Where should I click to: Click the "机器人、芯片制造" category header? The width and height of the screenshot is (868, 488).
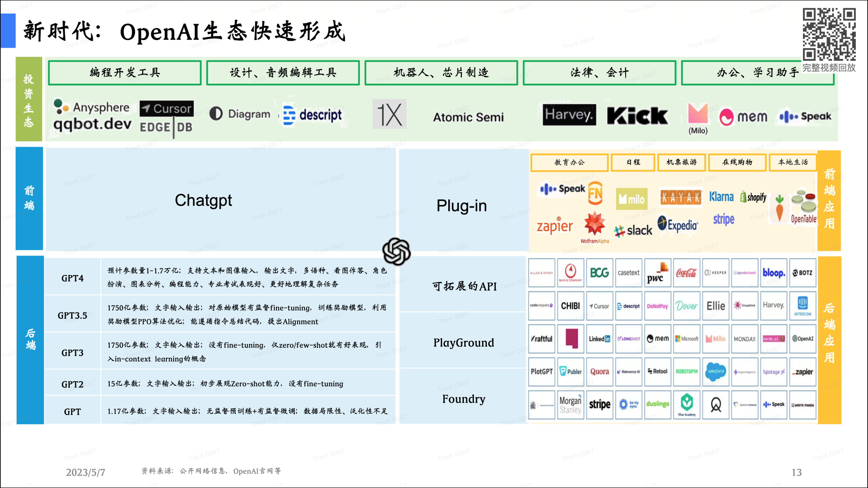[x=441, y=73]
